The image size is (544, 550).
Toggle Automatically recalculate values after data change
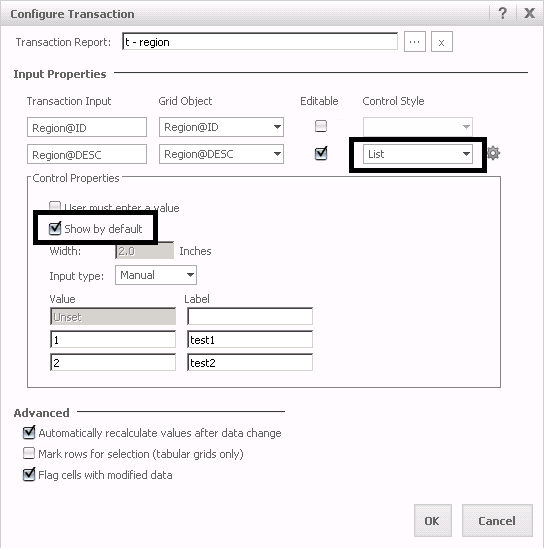tap(29, 432)
